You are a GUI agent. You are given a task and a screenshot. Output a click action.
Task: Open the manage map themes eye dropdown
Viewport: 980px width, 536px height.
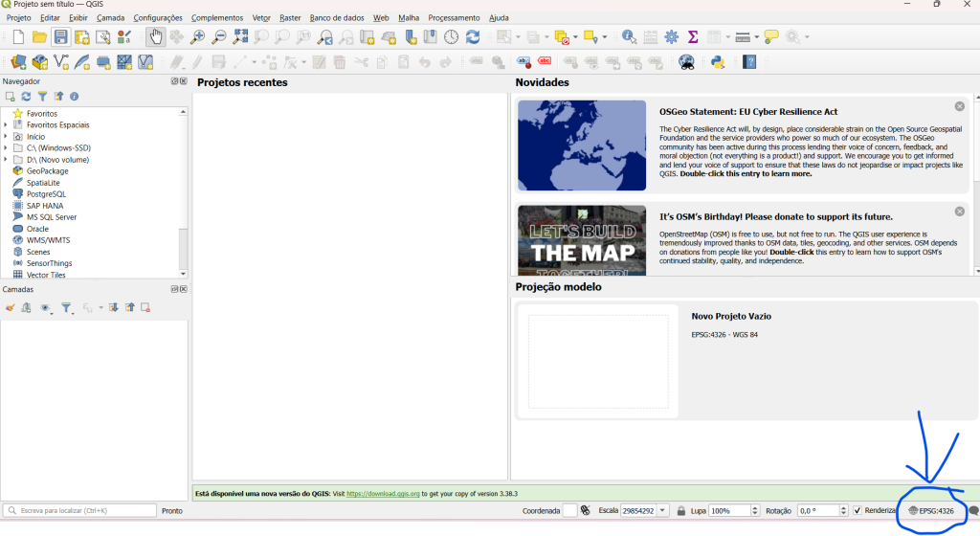point(45,307)
